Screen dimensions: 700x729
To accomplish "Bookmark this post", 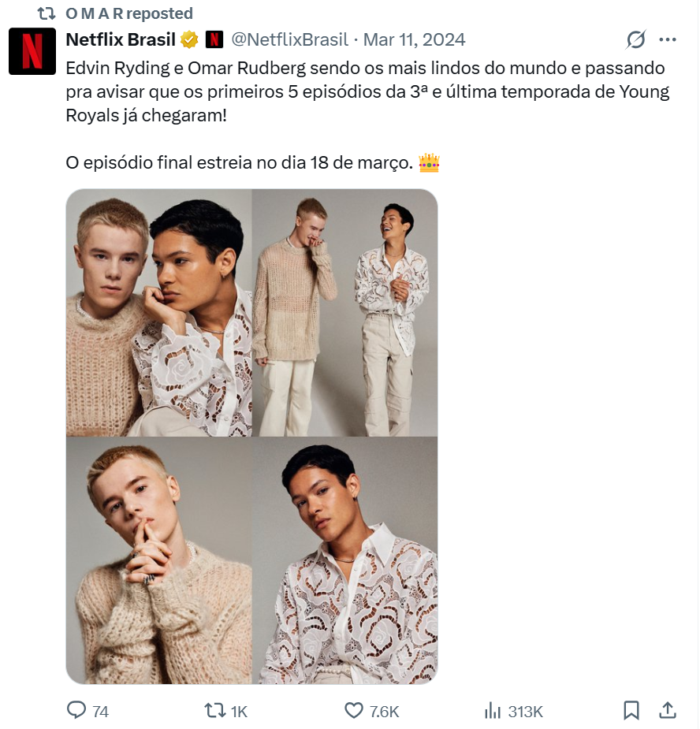I will tap(631, 710).
